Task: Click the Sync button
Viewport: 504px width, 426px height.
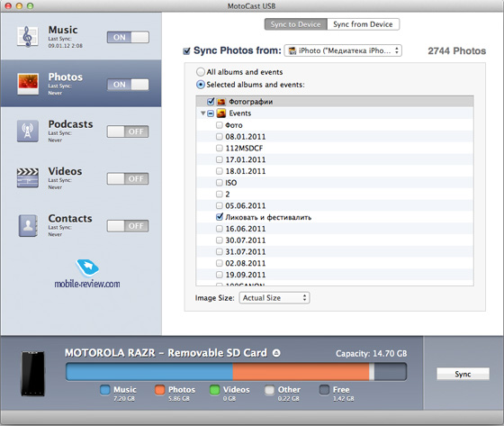Action: [463, 374]
